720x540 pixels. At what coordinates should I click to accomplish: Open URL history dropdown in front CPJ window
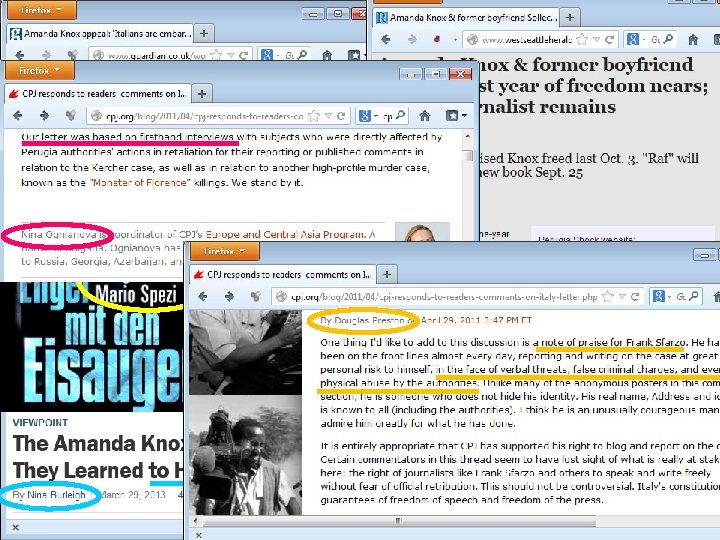pyautogui.click(x=622, y=297)
